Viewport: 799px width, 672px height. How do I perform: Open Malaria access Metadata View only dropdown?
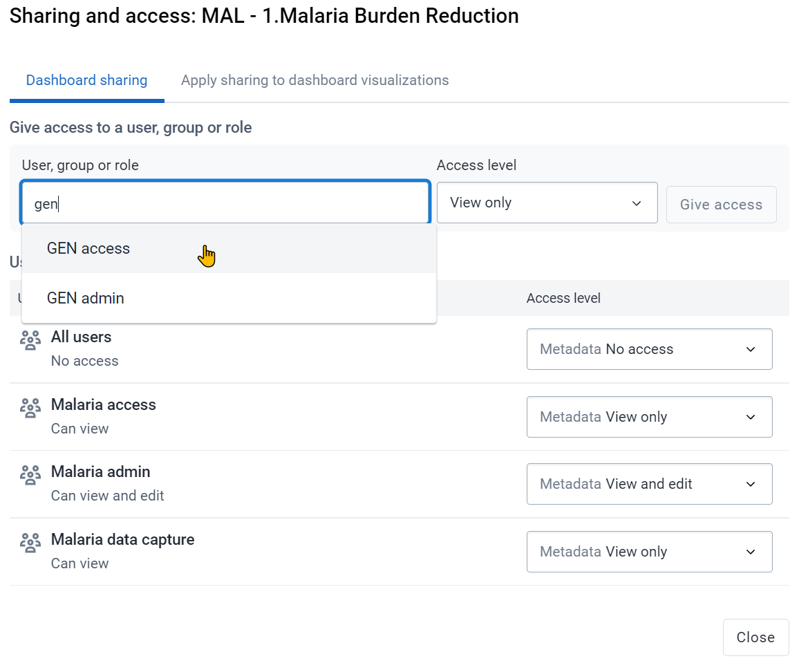[649, 417]
